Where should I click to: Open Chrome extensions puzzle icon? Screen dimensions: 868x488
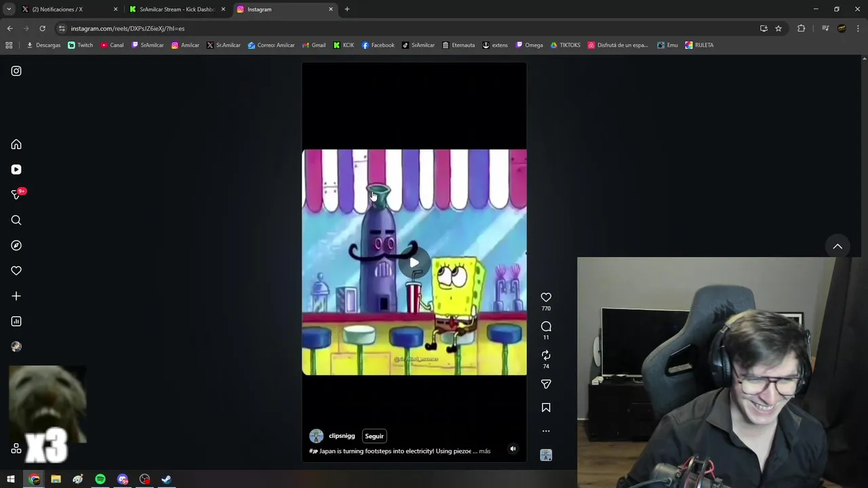pyautogui.click(x=801, y=28)
